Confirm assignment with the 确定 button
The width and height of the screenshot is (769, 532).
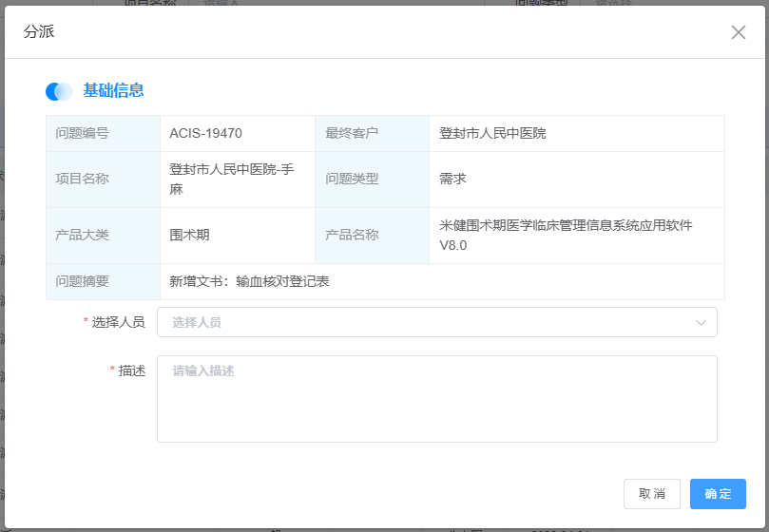718,494
